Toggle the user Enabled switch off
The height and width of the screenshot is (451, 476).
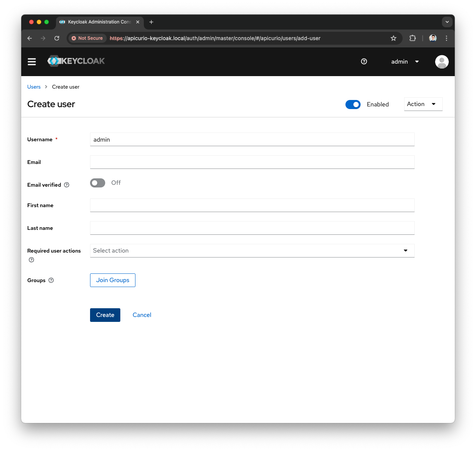coord(353,105)
